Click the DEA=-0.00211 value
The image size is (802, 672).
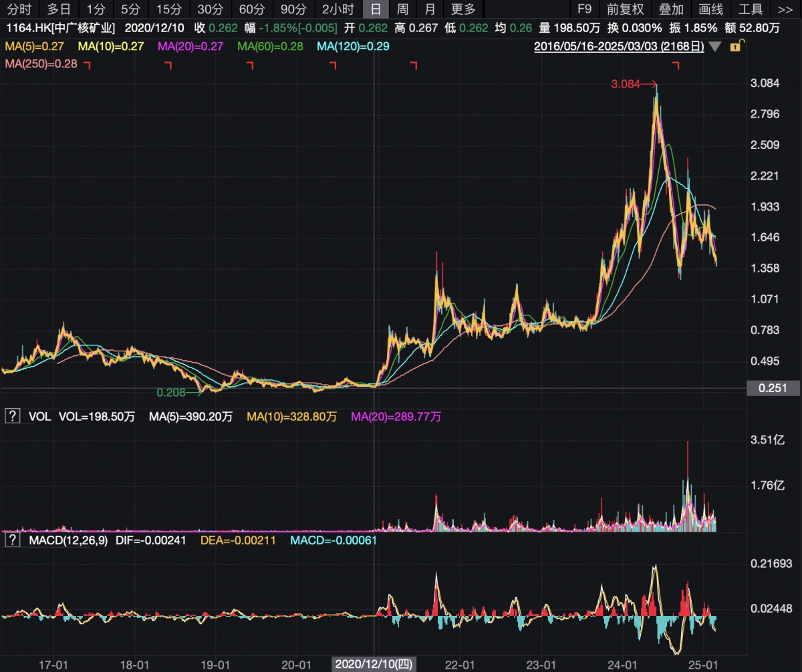point(238,540)
